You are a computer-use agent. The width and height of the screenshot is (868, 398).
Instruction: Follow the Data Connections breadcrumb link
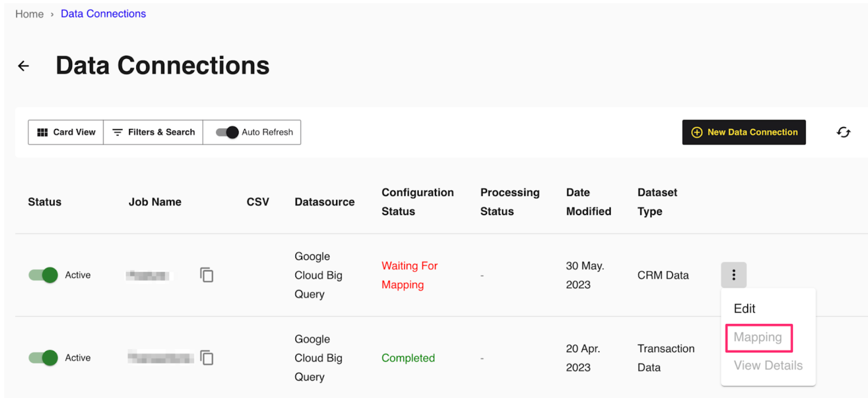pos(103,14)
